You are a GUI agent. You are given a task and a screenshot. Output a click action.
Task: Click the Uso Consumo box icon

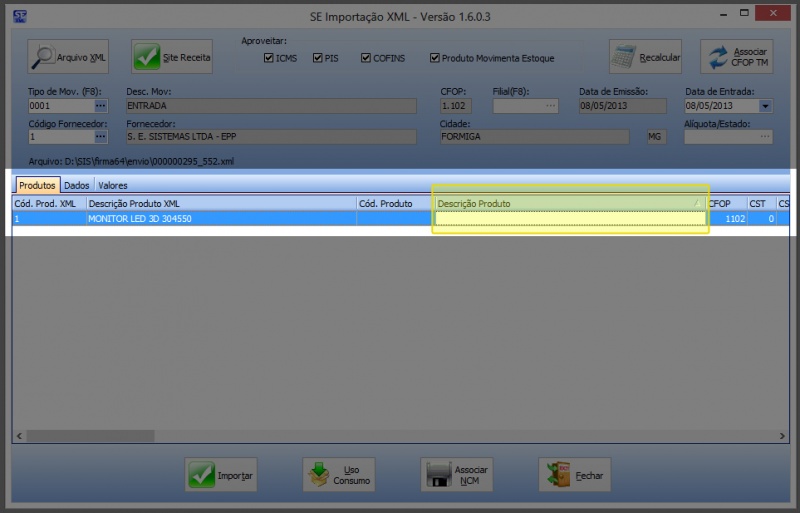coord(320,475)
